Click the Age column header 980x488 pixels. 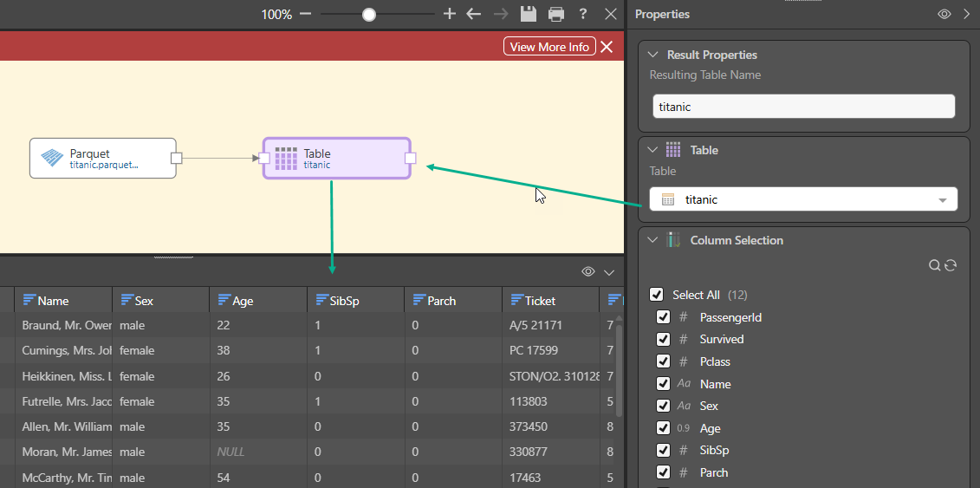(x=258, y=301)
